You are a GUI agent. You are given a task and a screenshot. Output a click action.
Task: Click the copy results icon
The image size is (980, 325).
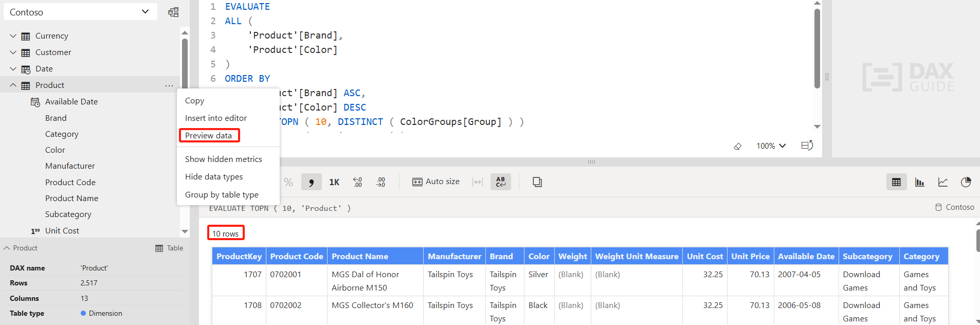click(537, 182)
